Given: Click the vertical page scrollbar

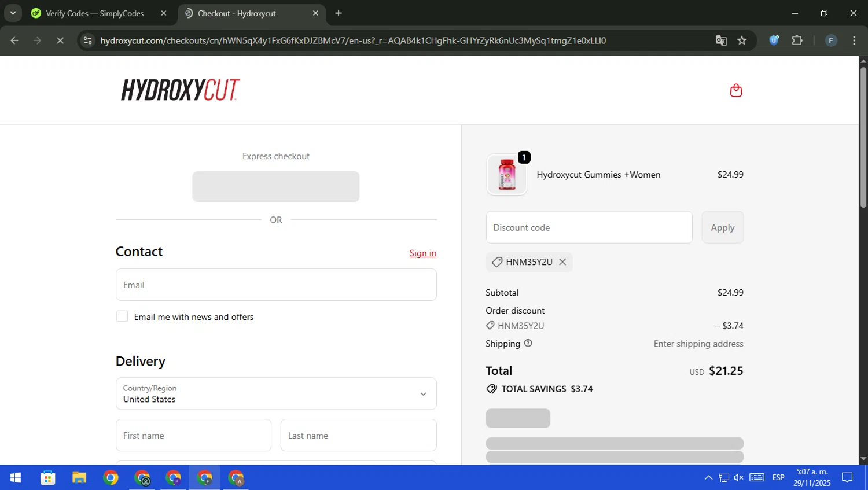Looking at the screenshot, I should tap(863, 137).
